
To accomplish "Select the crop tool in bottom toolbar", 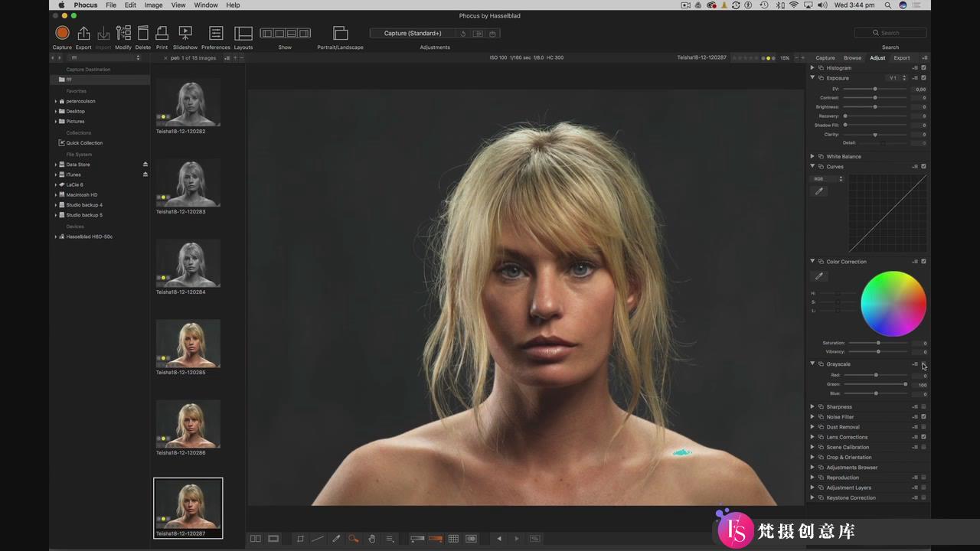I will pyautogui.click(x=300, y=539).
